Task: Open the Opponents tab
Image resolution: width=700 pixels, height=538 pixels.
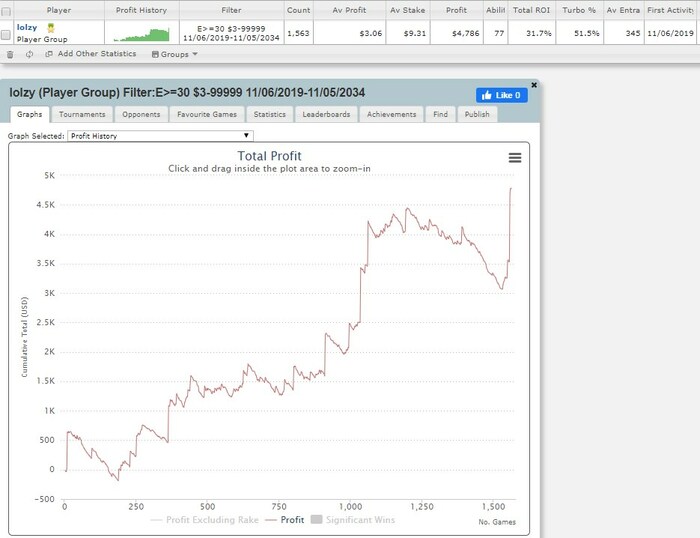Action: (141, 114)
